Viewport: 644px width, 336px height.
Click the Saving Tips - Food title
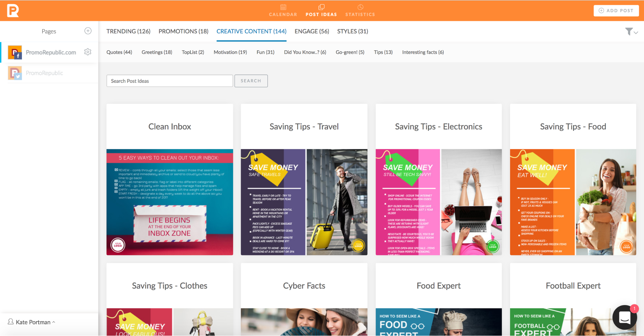pos(573,126)
